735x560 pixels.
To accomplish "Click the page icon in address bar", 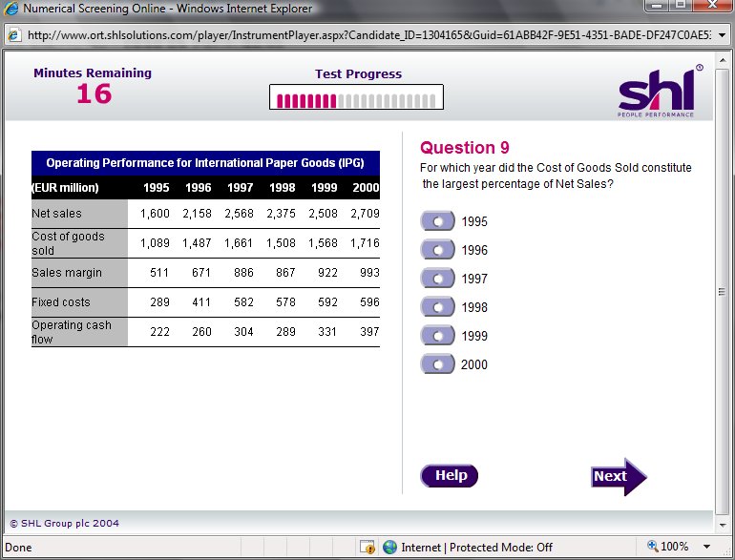I will click(x=14, y=35).
